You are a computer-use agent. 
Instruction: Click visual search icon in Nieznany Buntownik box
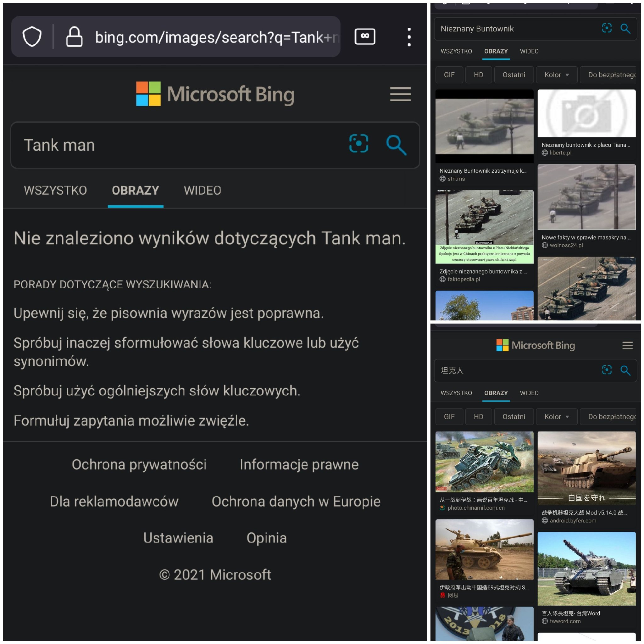click(607, 28)
